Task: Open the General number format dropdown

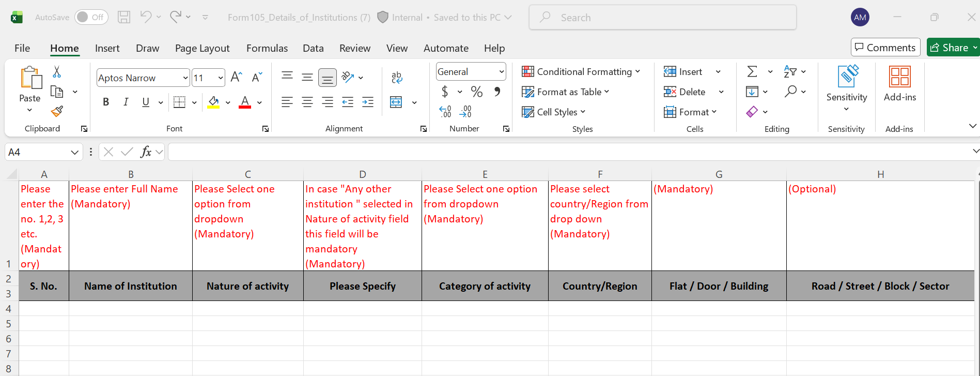Action: tap(501, 72)
